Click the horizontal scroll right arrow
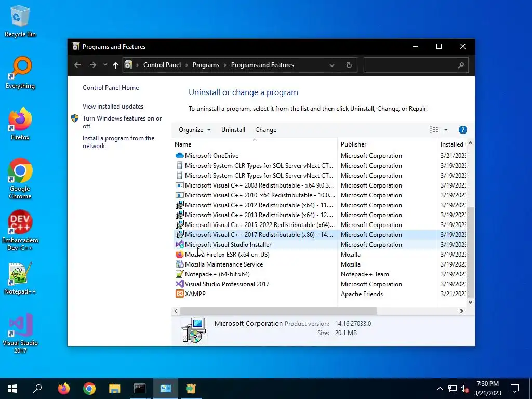Viewport: 532px width, 399px height. tap(461, 311)
